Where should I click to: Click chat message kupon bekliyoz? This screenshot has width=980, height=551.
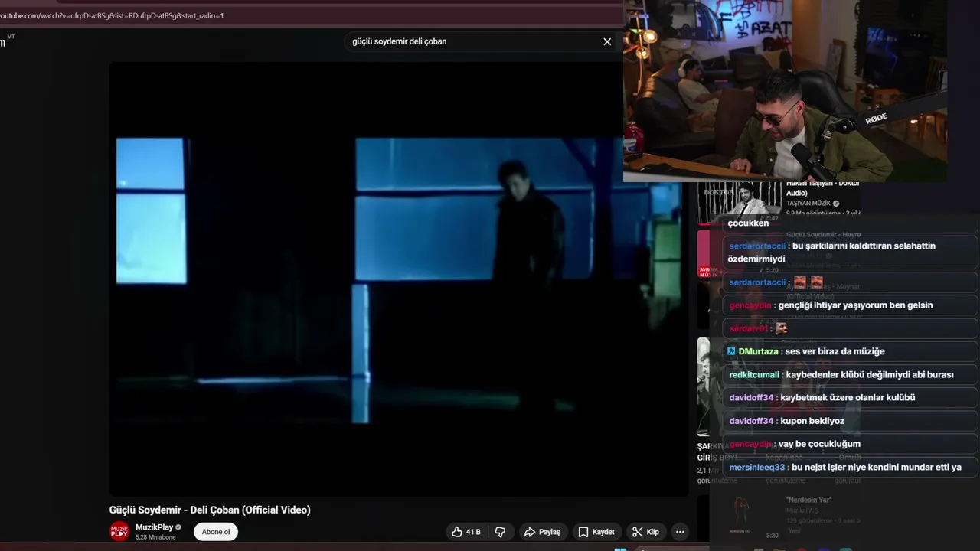click(x=850, y=421)
